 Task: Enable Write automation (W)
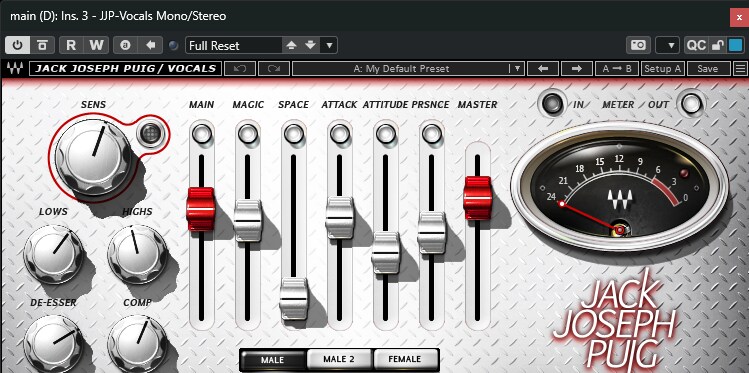96,45
